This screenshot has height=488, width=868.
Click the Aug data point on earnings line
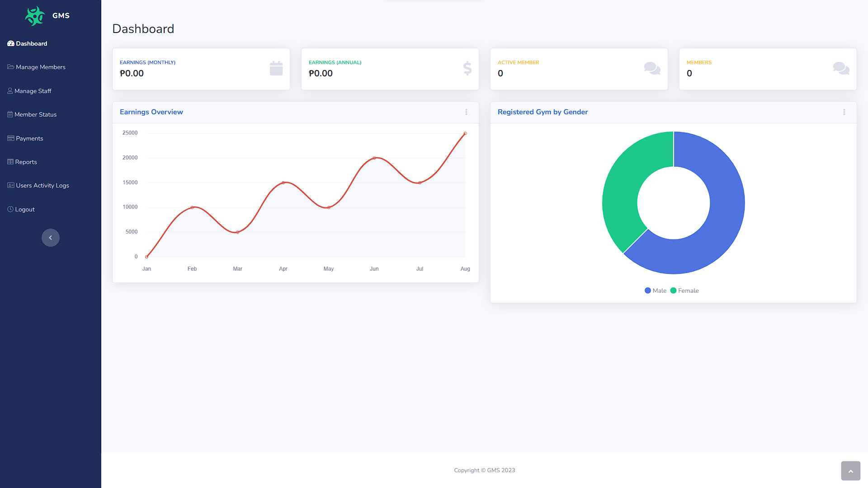click(465, 134)
